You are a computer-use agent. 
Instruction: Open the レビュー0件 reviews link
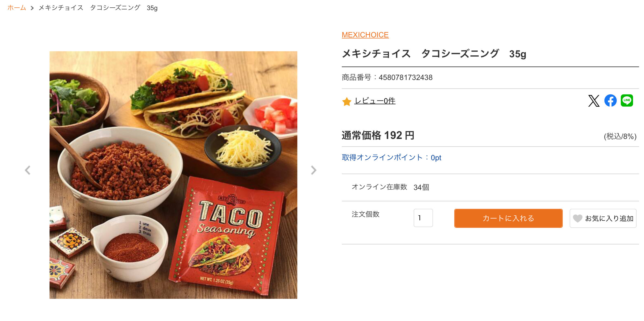pos(375,101)
